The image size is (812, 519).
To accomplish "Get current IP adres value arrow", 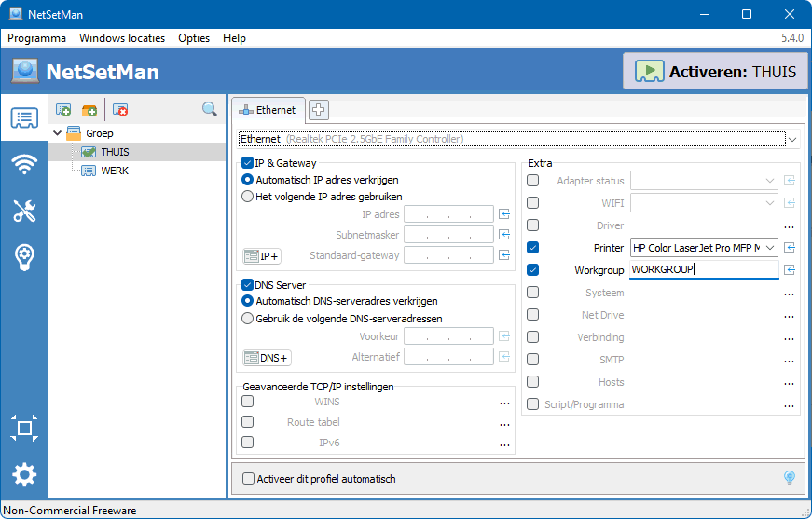I will pyautogui.click(x=504, y=213).
